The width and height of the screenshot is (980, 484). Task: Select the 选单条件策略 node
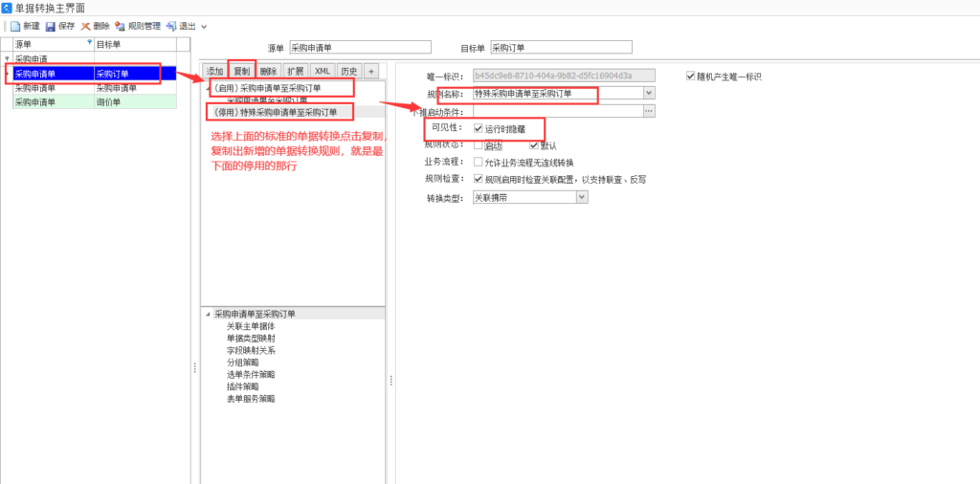[251, 375]
